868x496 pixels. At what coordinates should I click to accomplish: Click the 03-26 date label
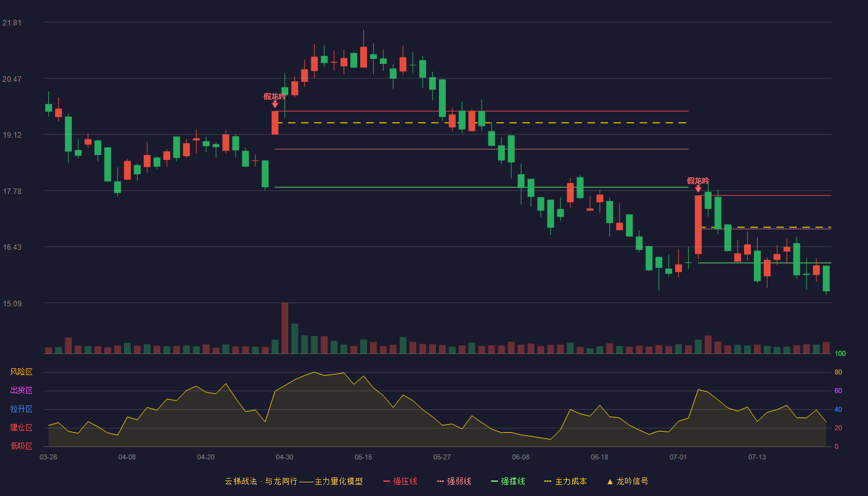point(48,457)
